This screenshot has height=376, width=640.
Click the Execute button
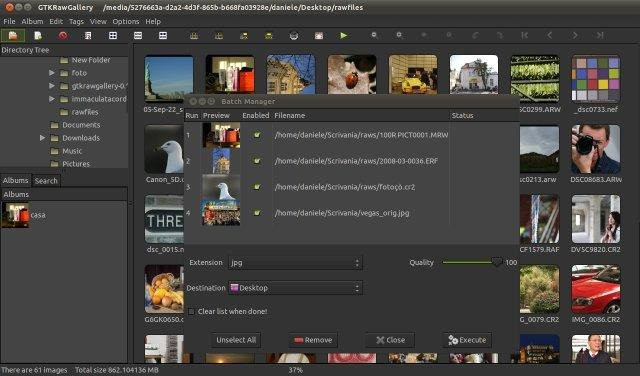click(x=467, y=340)
